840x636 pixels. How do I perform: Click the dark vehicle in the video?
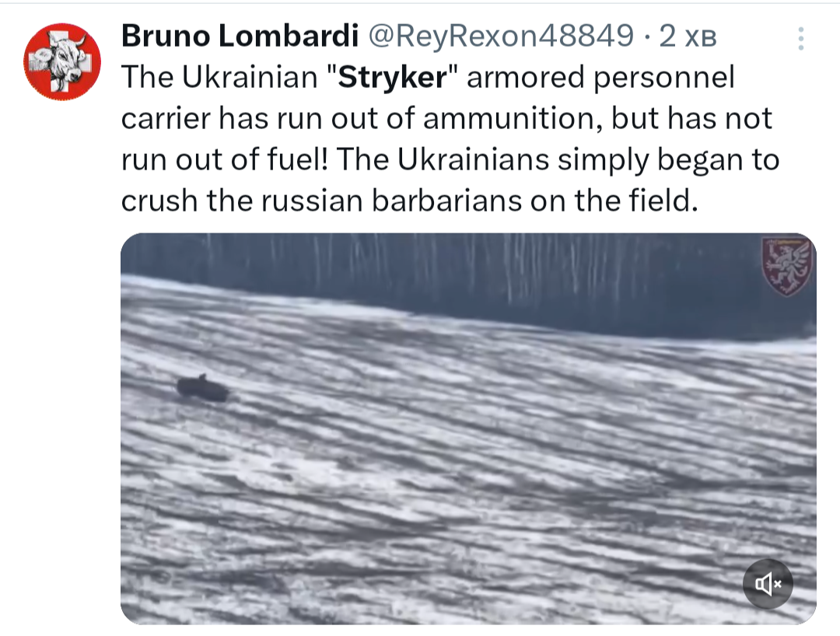[x=202, y=388]
